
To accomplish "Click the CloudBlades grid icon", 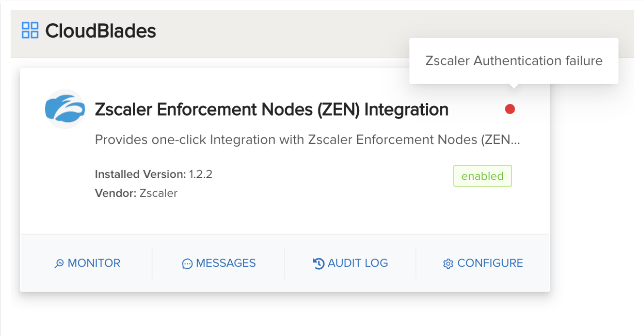I will pyautogui.click(x=30, y=30).
